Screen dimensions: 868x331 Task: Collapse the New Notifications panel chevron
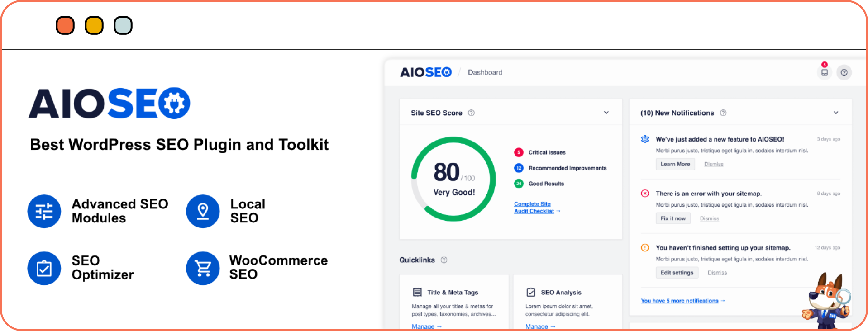click(x=836, y=113)
